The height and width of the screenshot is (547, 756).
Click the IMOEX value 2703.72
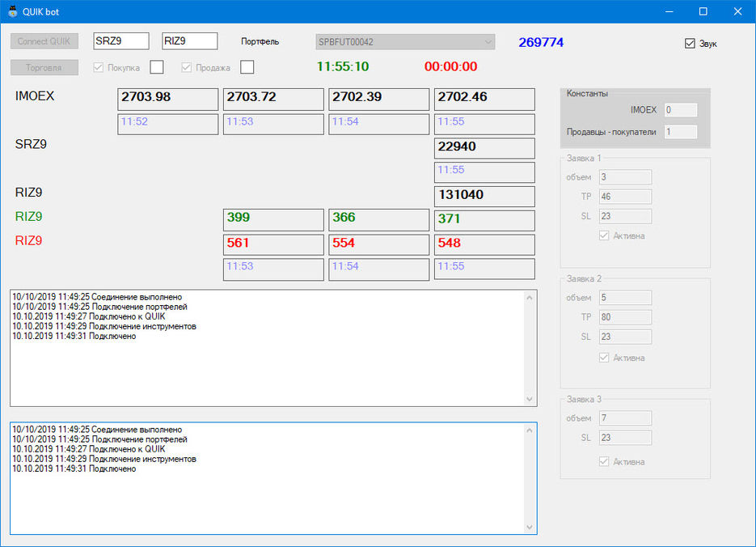[x=273, y=100]
